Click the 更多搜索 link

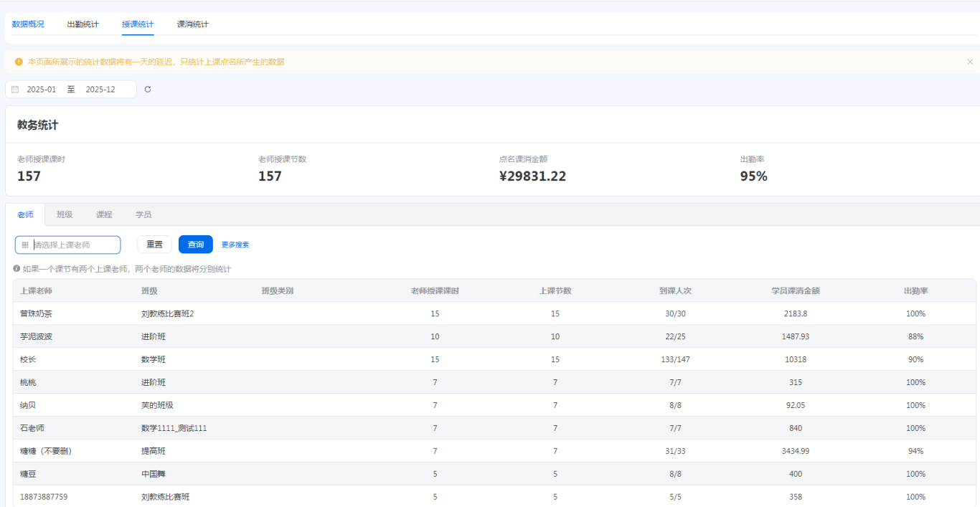pos(235,245)
